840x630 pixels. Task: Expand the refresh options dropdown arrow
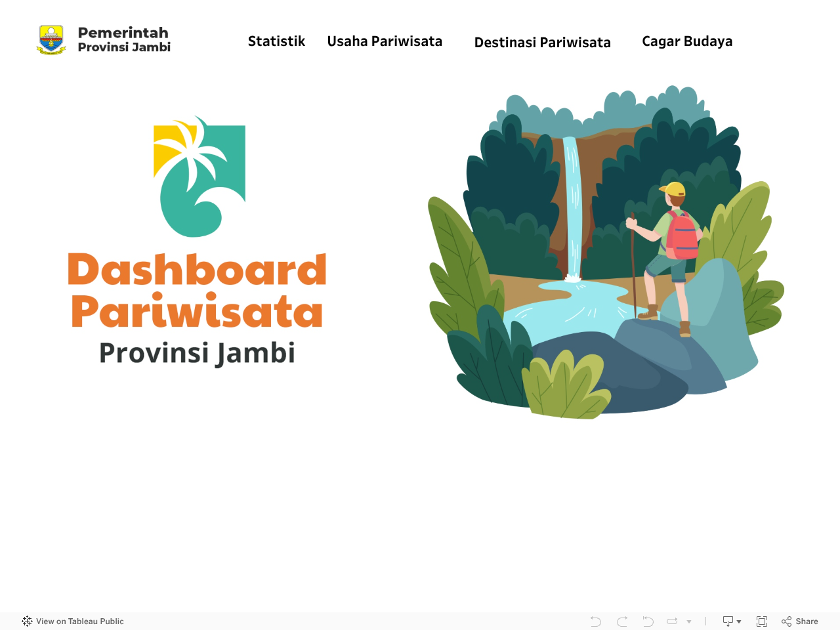click(x=689, y=621)
